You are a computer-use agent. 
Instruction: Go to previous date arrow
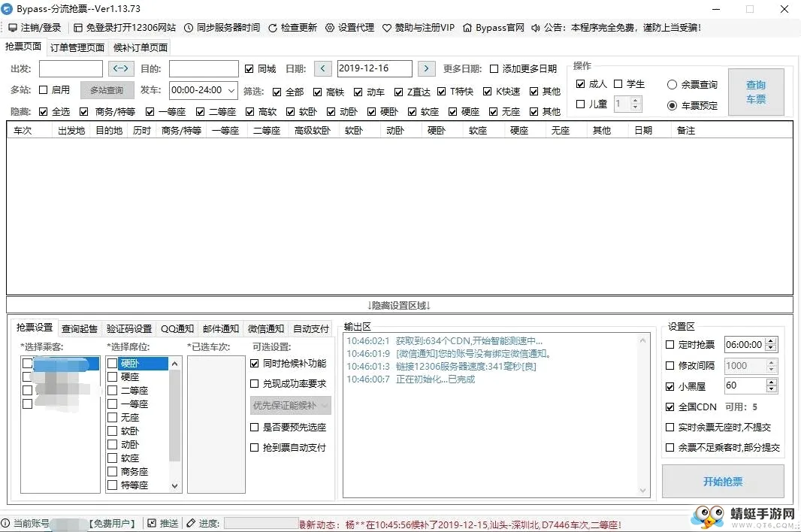(323, 68)
